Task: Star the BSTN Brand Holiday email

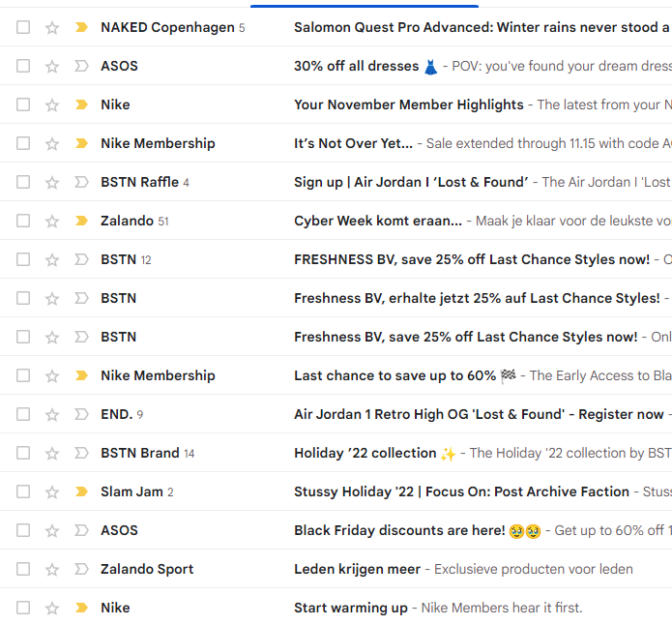Action: click(x=52, y=454)
